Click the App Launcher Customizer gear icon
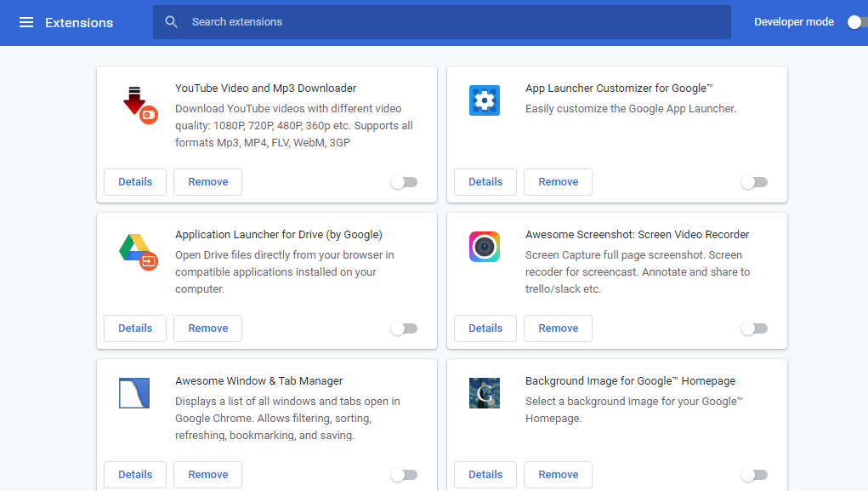Viewport: 868px width, 491px height. point(485,100)
